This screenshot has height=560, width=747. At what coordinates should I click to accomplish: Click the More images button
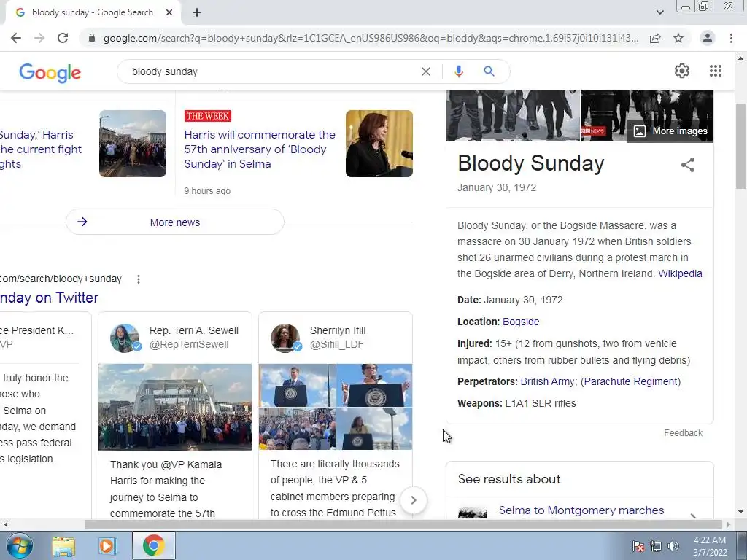click(x=670, y=131)
